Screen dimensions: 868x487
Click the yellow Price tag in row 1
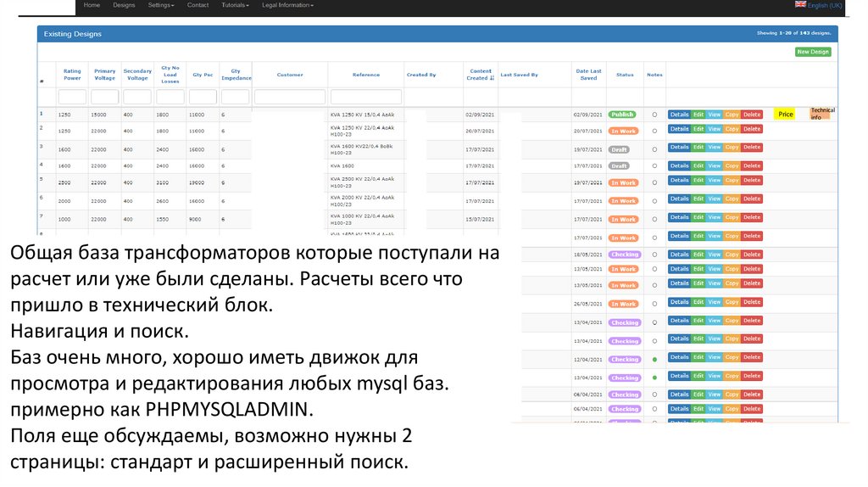pos(785,115)
